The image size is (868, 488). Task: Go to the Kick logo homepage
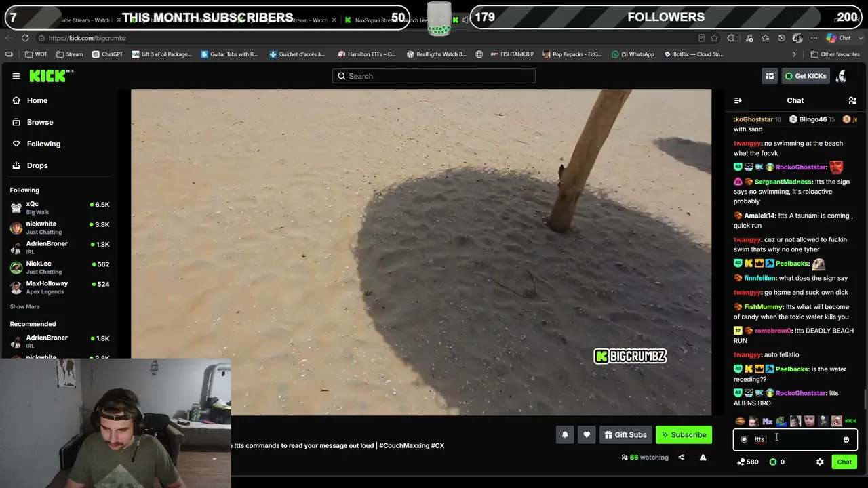51,76
